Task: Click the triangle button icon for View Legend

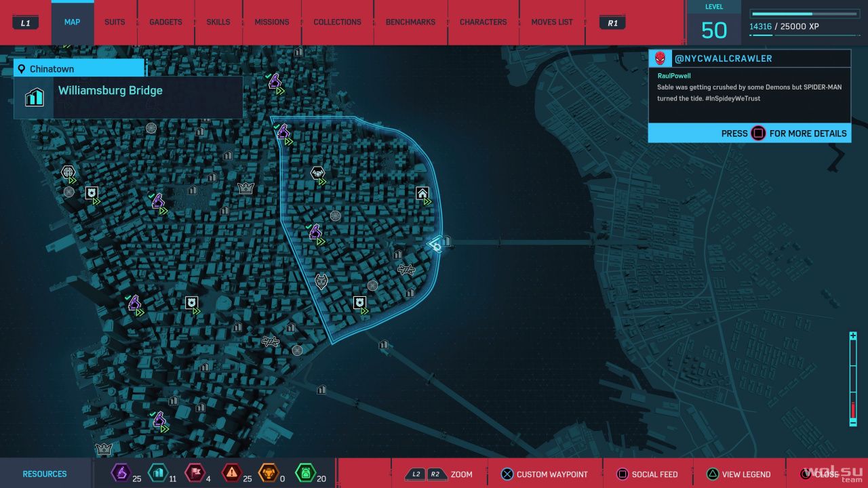Action: tap(713, 474)
